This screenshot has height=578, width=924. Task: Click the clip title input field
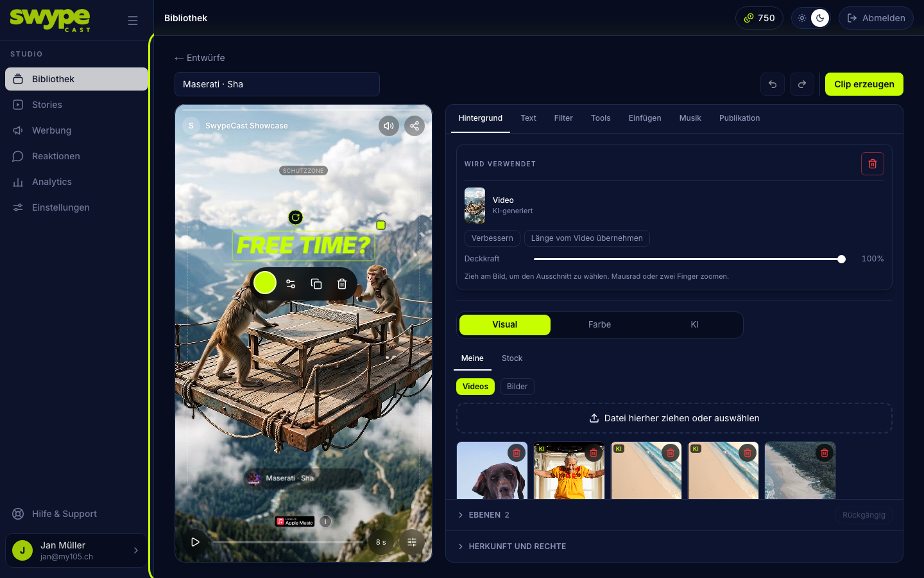(277, 84)
